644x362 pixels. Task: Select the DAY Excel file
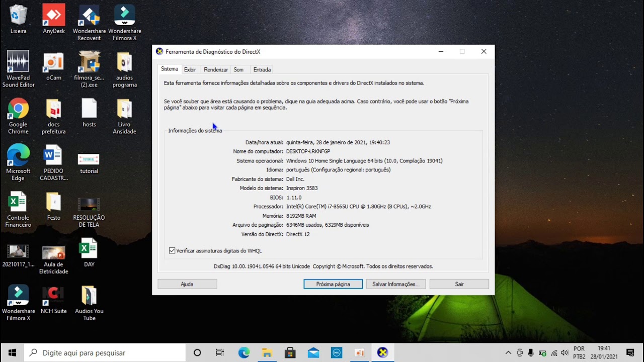(89, 253)
